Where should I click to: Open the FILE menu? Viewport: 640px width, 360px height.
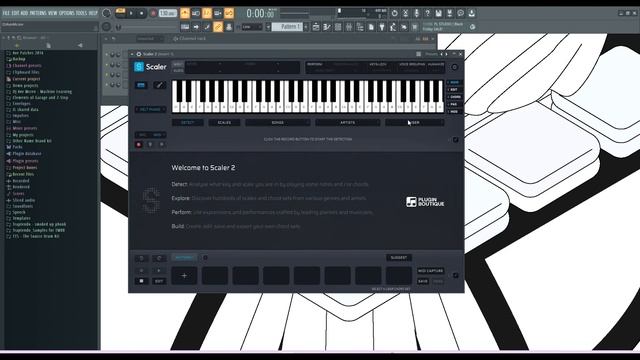coord(6,13)
